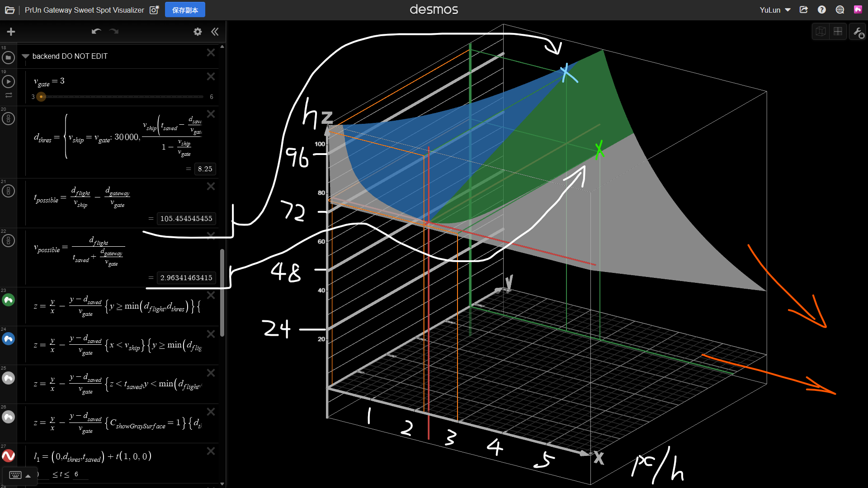
Task: Collapse the expression list panel
Action: (215, 32)
